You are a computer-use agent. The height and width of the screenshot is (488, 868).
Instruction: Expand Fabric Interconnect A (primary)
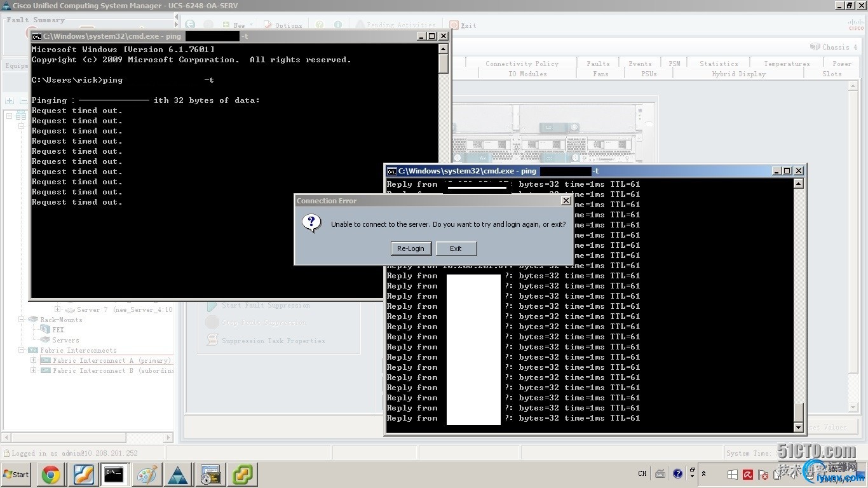tap(33, 360)
